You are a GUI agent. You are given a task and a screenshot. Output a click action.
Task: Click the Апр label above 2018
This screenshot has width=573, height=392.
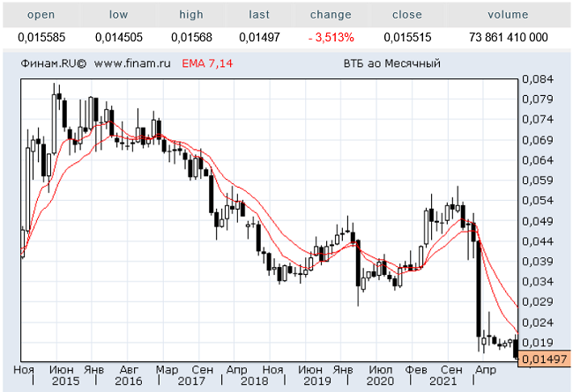pyautogui.click(x=237, y=370)
